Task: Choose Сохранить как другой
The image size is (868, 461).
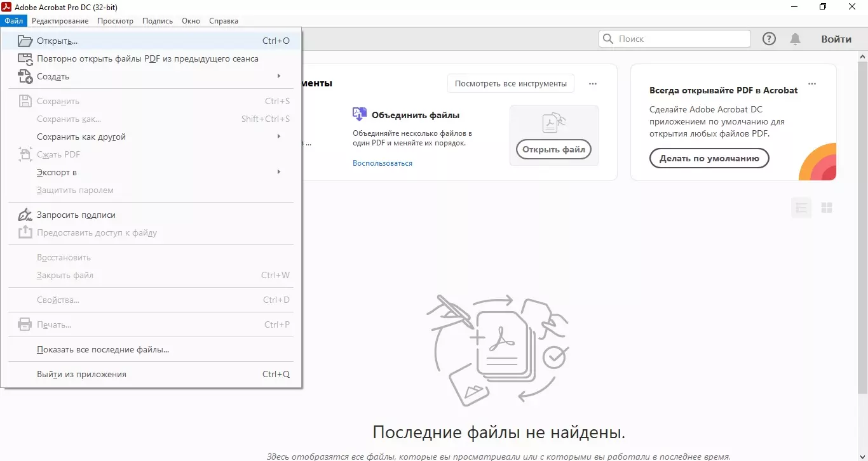Action: tap(151, 137)
